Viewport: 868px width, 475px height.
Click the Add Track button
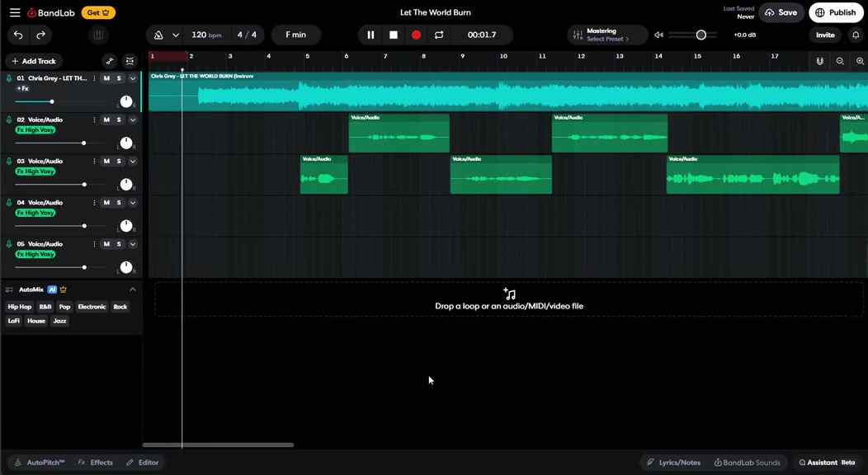point(34,61)
